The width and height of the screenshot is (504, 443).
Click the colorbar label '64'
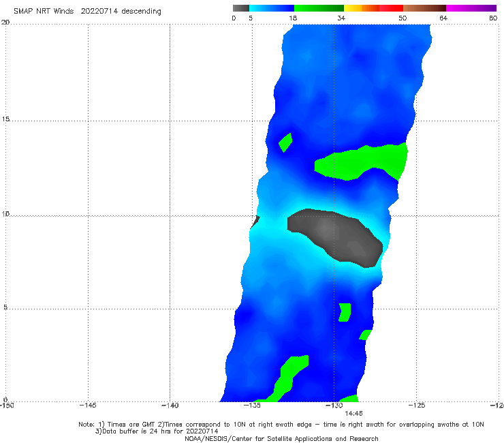443,18
